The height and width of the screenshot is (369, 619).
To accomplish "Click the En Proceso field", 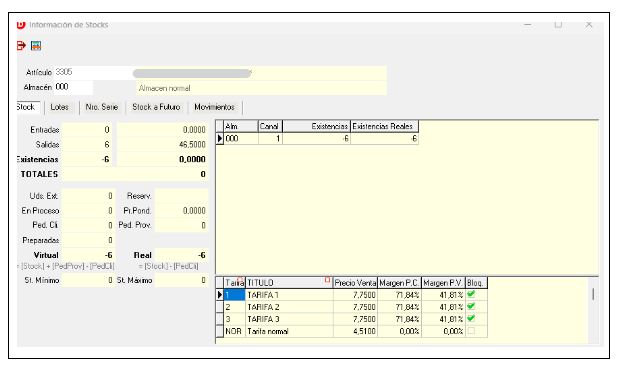I will (88, 211).
